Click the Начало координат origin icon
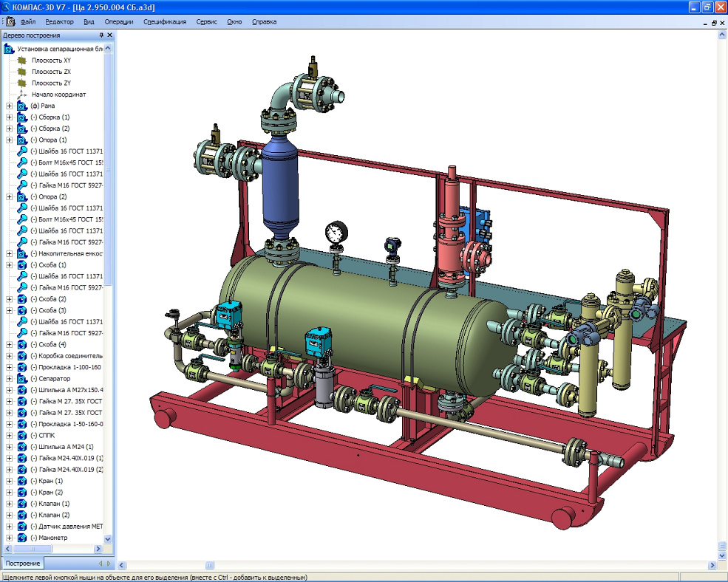 pos(22,95)
